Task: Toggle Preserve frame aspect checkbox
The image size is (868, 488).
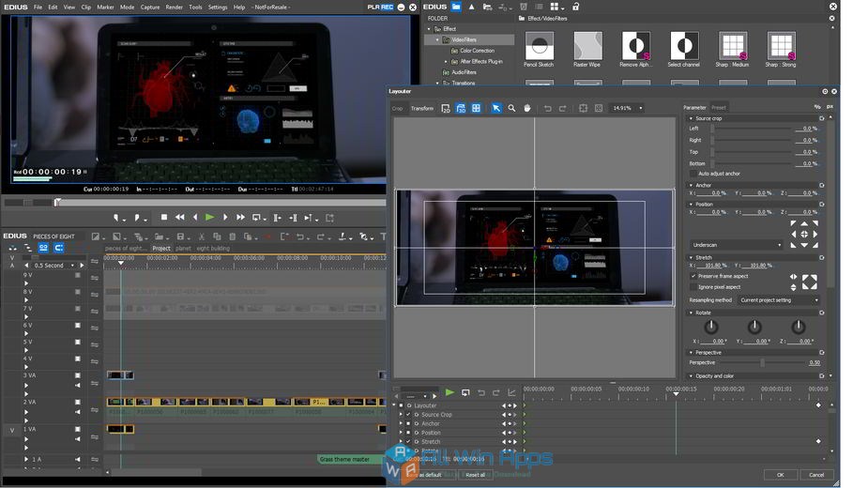Action: [693, 276]
